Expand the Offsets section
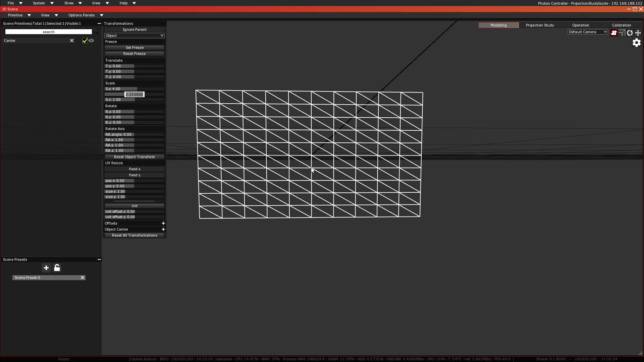This screenshot has height=362, width=644. point(163,223)
